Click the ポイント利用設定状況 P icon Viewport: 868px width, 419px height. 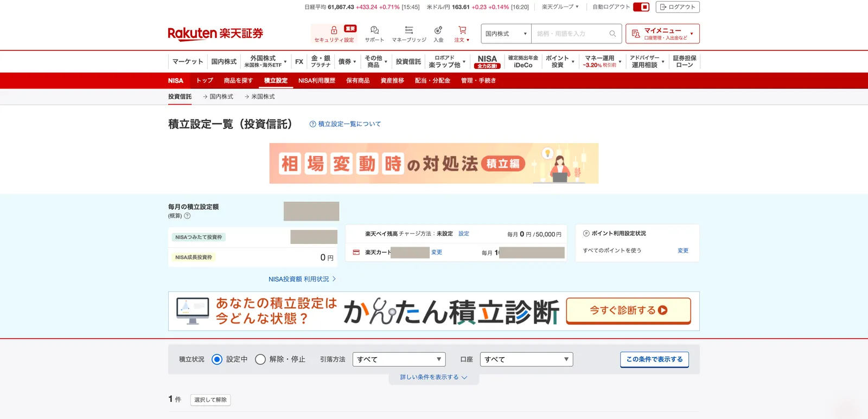[586, 234]
